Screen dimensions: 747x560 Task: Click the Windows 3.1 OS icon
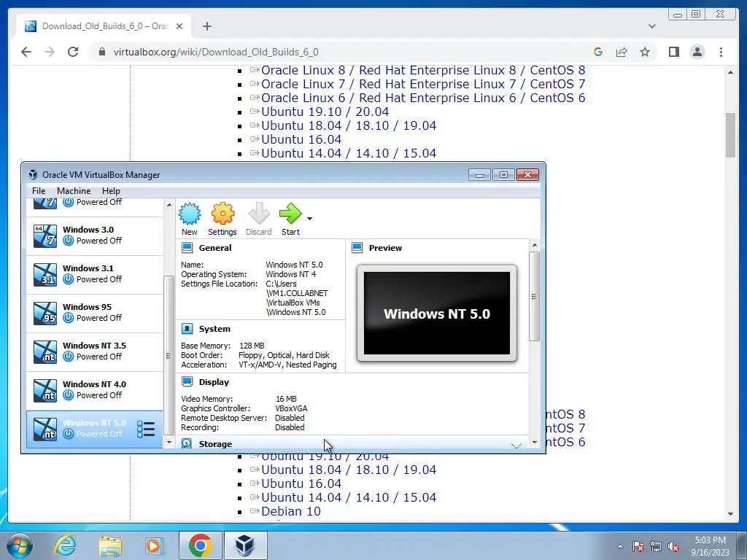coord(45,275)
